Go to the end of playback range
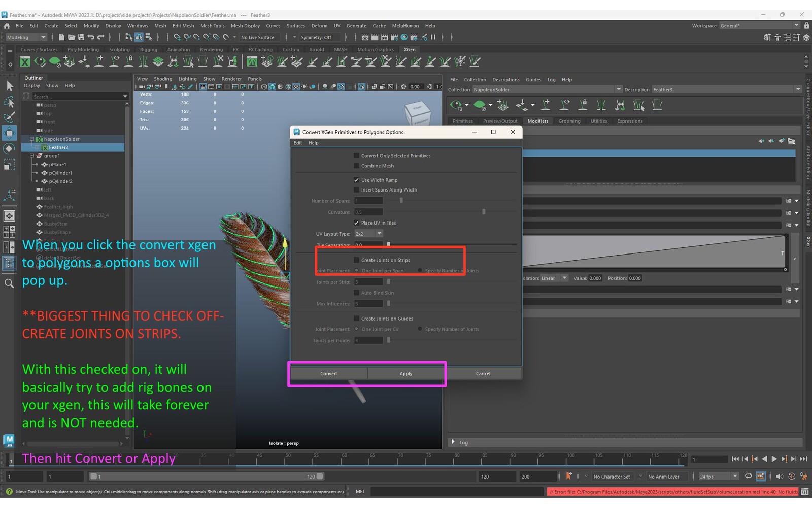Screen dimensions: 812x508 (803, 459)
